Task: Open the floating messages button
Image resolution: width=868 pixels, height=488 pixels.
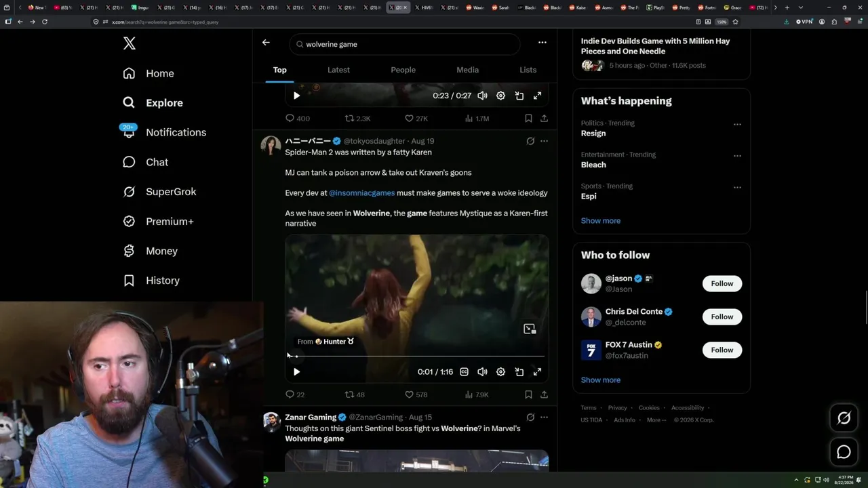Action: coord(844,451)
